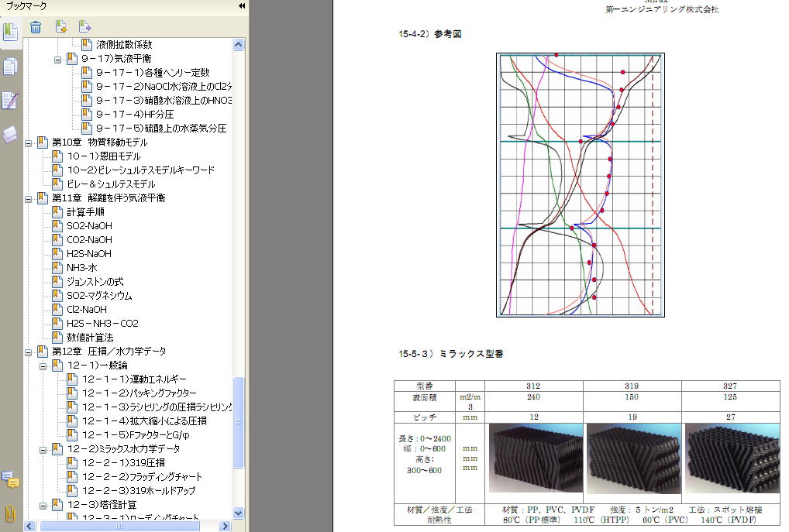This screenshot has width=789, height=532.
Task: Click the 15-4-2 reference chart figure
Action: click(581, 185)
